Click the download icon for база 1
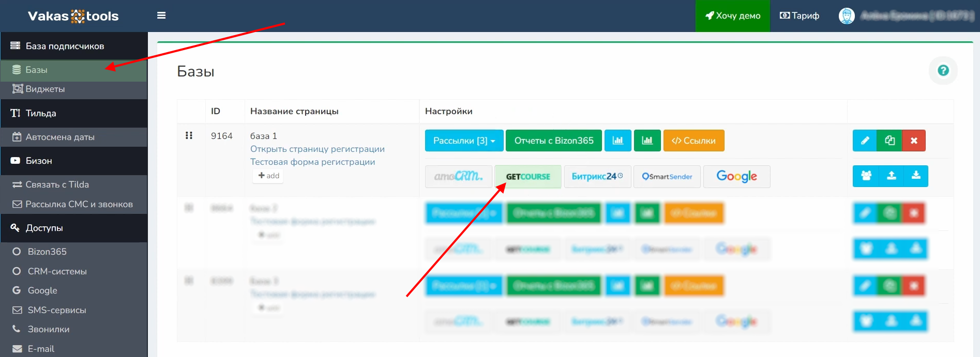Screen dimensions: 980x357 (916, 176)
